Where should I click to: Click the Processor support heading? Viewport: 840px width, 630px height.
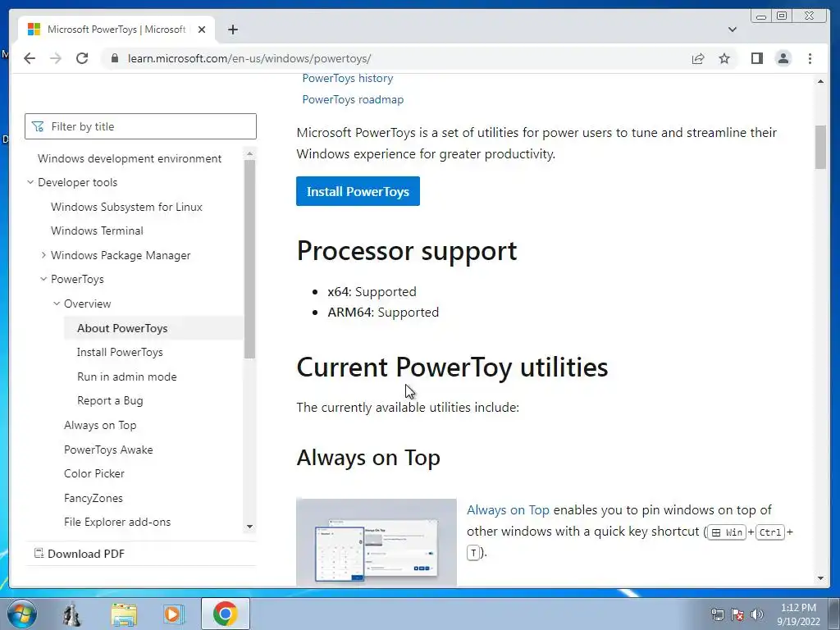407,251
